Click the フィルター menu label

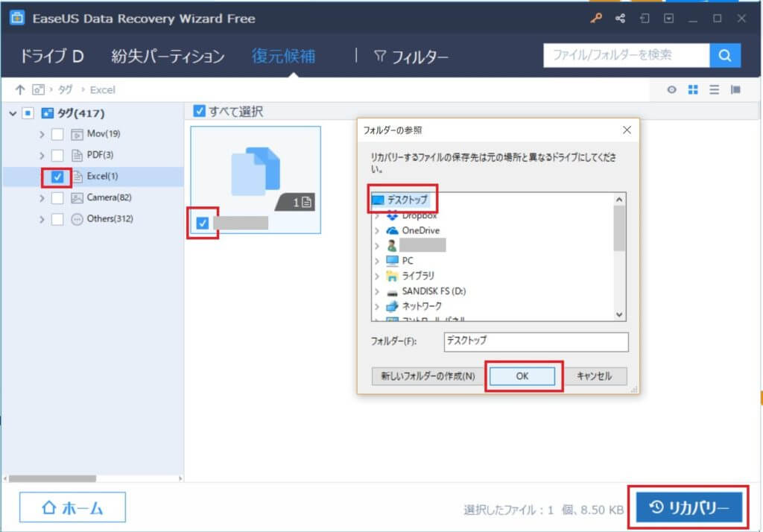(x=420, y=57)
